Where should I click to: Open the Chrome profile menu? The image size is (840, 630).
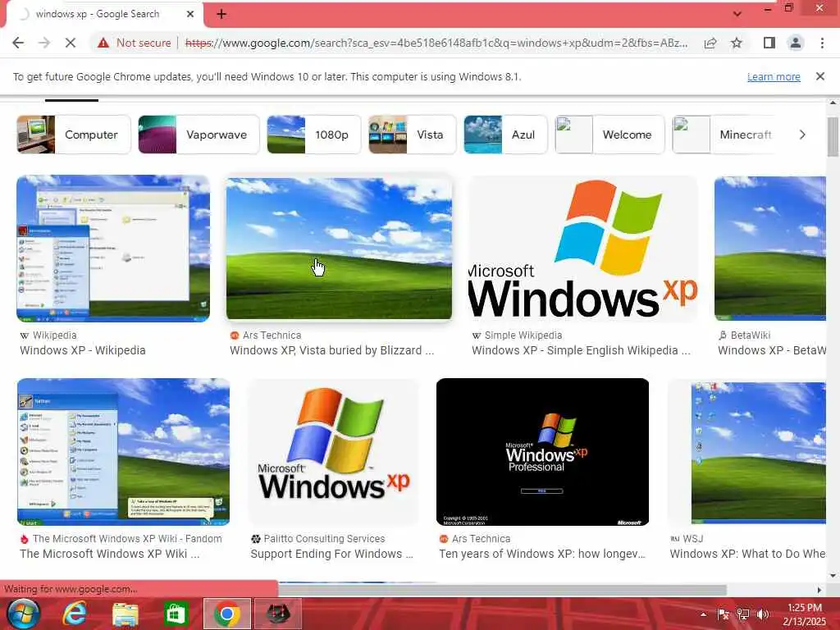point(796,43)
